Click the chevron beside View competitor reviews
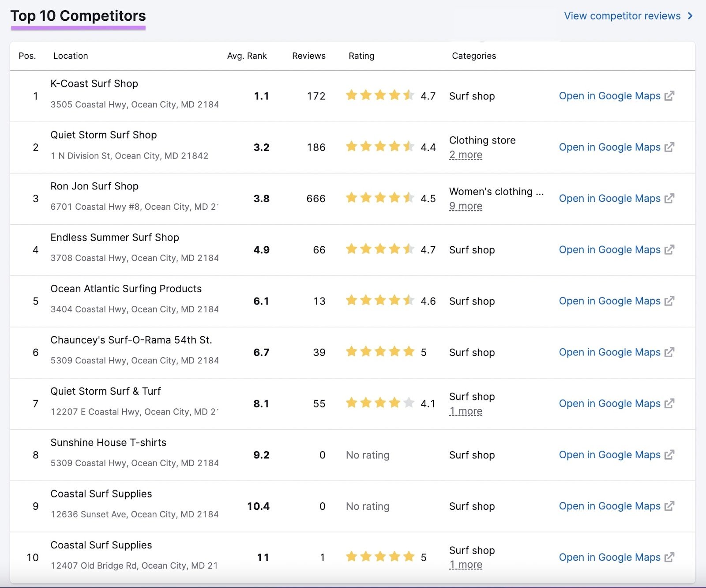706x588 pixels. coord(690,15)
